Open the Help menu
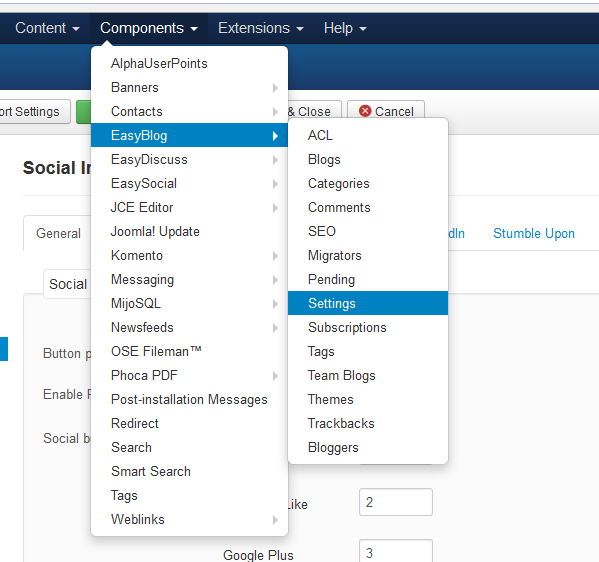 [x=345, y=28]
